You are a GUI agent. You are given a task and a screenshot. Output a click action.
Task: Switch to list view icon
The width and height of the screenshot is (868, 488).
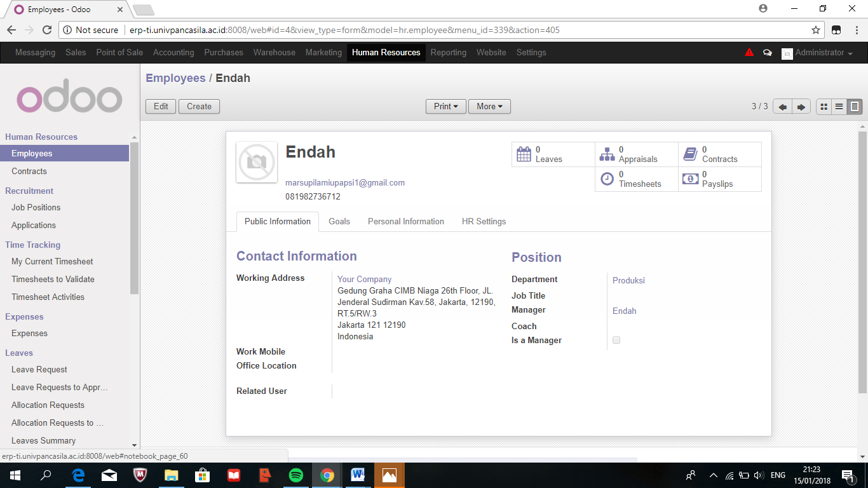click(839, 107)
